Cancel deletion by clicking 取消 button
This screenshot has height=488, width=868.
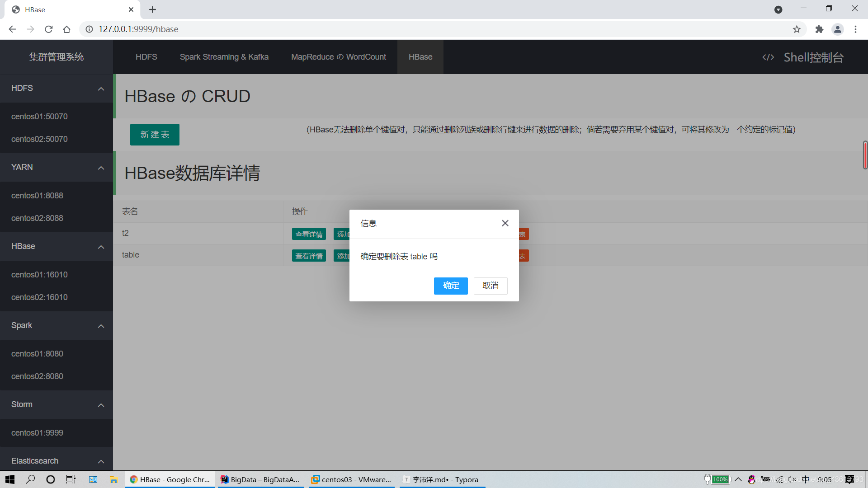490,286
